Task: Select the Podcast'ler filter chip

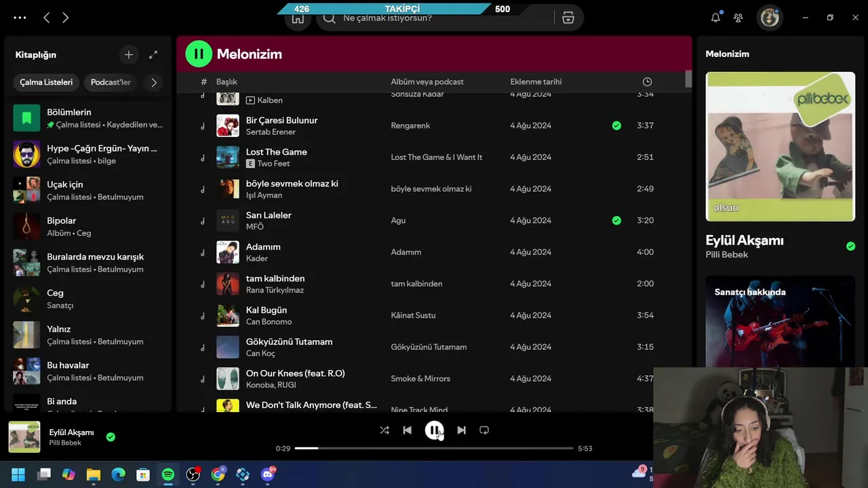Action: 111,82
